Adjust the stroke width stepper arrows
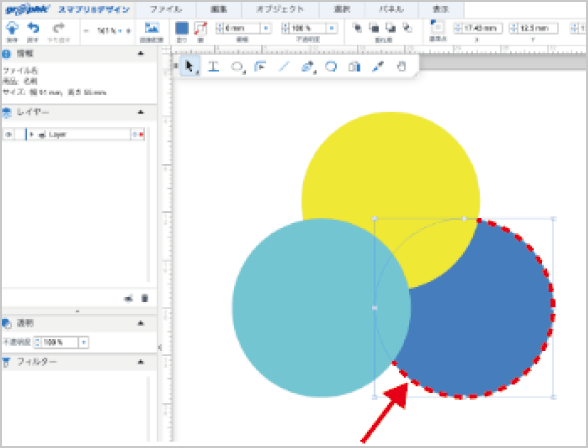 220,28
